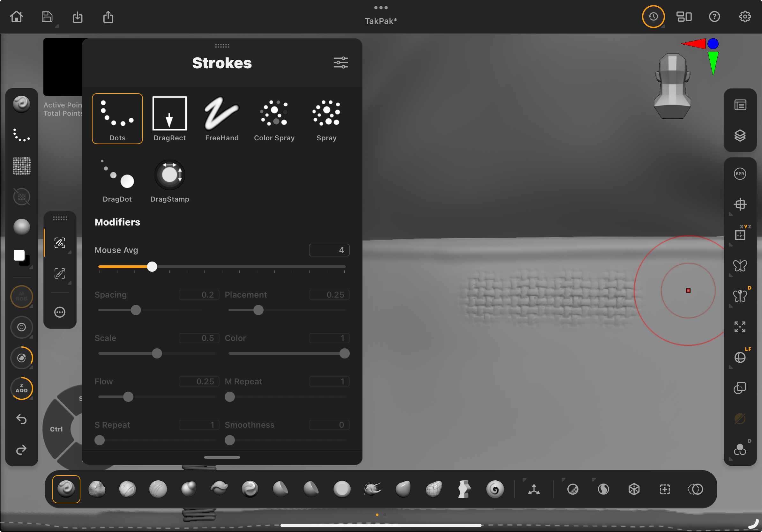Select the DragRect stroke type
Screen dimensions: 762x532
coord(169,118)
